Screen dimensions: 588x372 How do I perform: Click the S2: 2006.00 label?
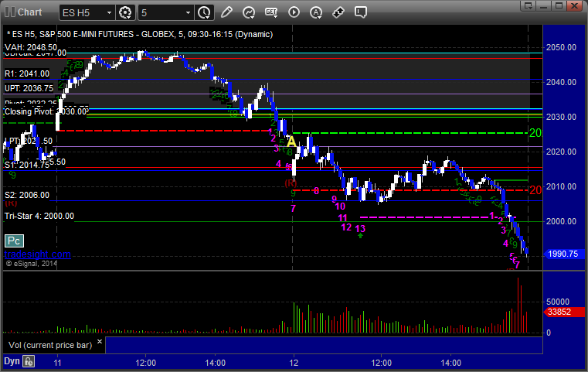pos(27,195)
